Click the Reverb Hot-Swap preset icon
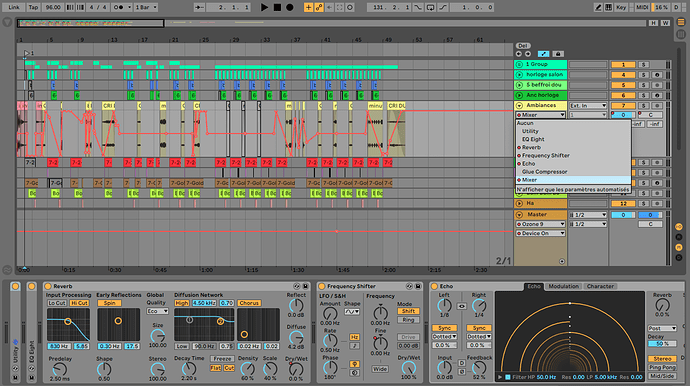690x386 pixels. (x=297, y=286)
